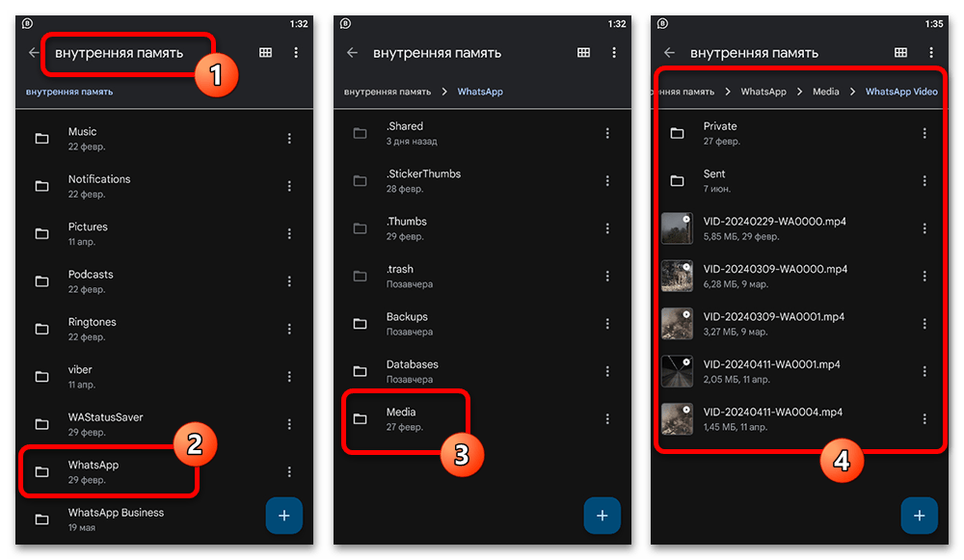This screenshot has height=560, width=964.
Task: Open the WAStatusSaver folder
Action: [164, 424]
